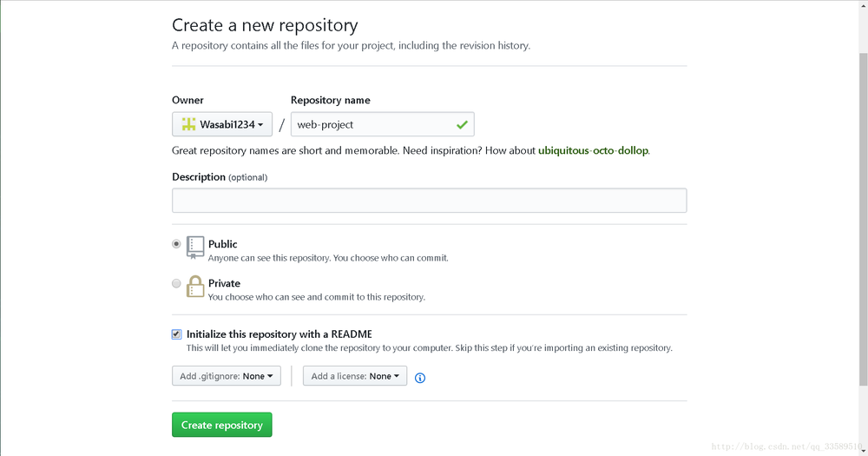868x456 pixels.
Task: Click into the Description input box
Action: coord(429,201)
